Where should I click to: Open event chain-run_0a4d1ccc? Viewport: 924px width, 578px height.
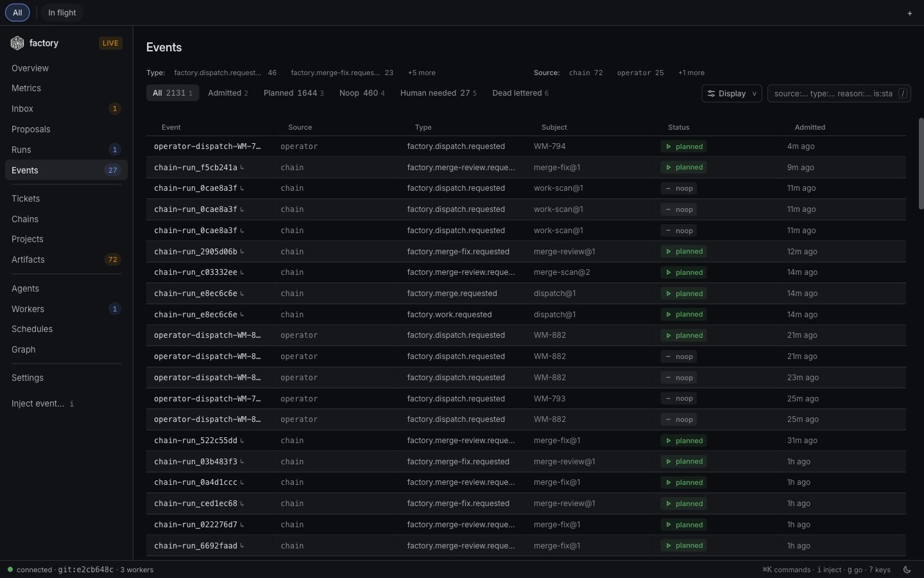[x=526, y=482]
